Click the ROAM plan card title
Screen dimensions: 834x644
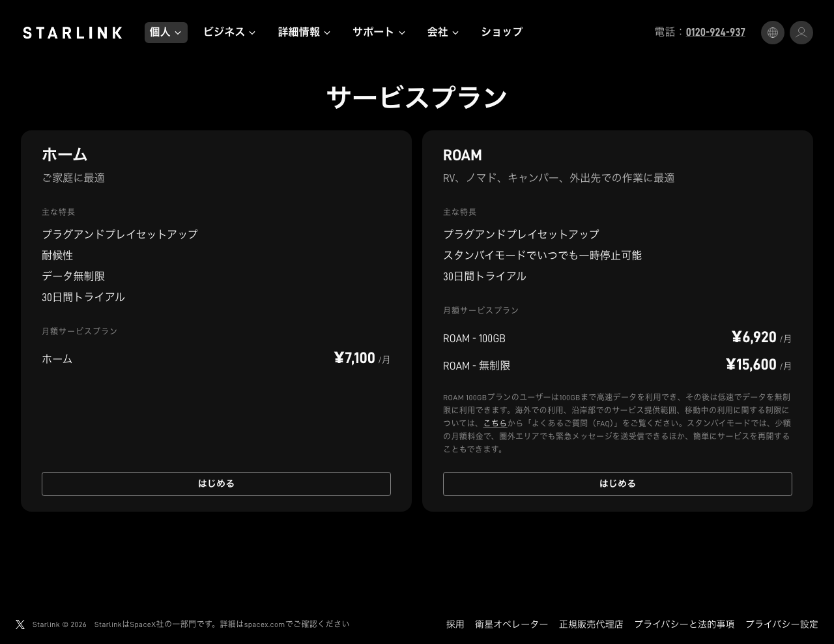point(463,155)
